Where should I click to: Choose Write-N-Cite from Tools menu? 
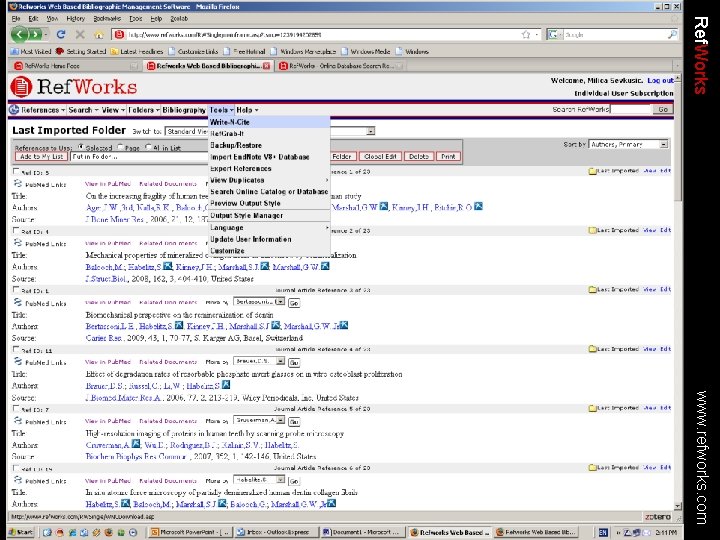pos(269,122)
